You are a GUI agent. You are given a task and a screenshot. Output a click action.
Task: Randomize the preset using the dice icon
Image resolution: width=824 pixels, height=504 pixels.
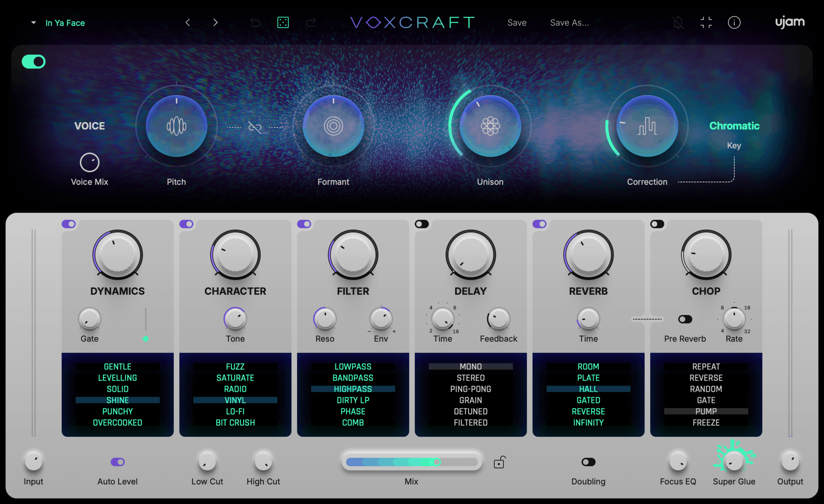tap(283, 22)
